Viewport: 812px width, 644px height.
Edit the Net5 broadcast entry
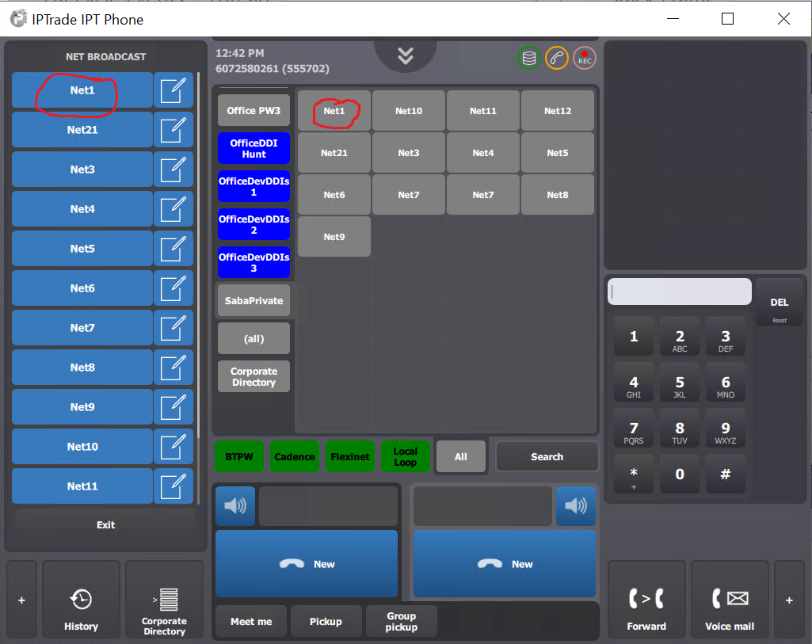coord(173,249)
